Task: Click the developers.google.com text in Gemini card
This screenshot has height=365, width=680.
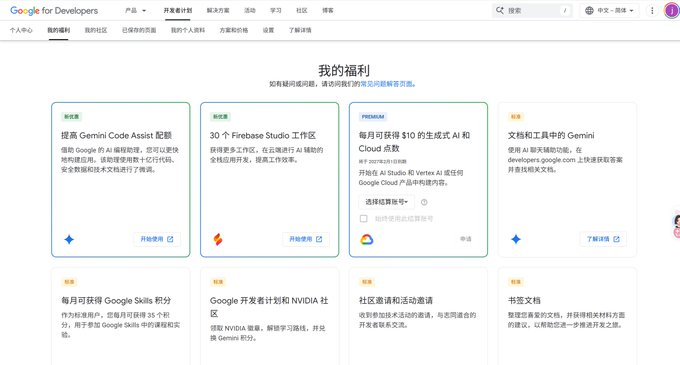Action: pos(541,160)
